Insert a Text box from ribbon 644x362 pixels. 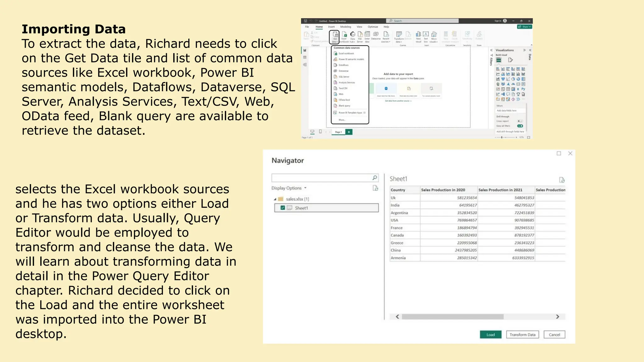pyautogui.click(x=426, y=37)
